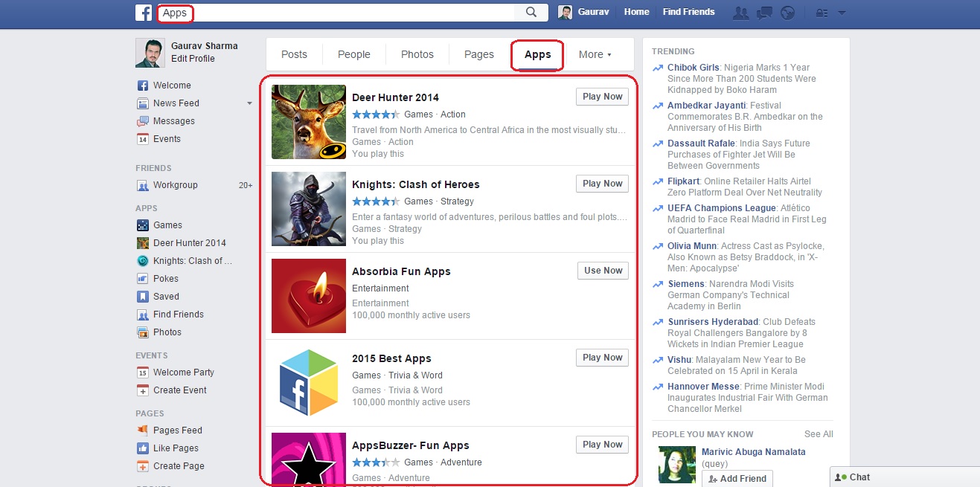Screen dimensions: 980x487
Task: Open Edit Profile in the sidebar
Action: pyautogui.click(x=193, y=59)
